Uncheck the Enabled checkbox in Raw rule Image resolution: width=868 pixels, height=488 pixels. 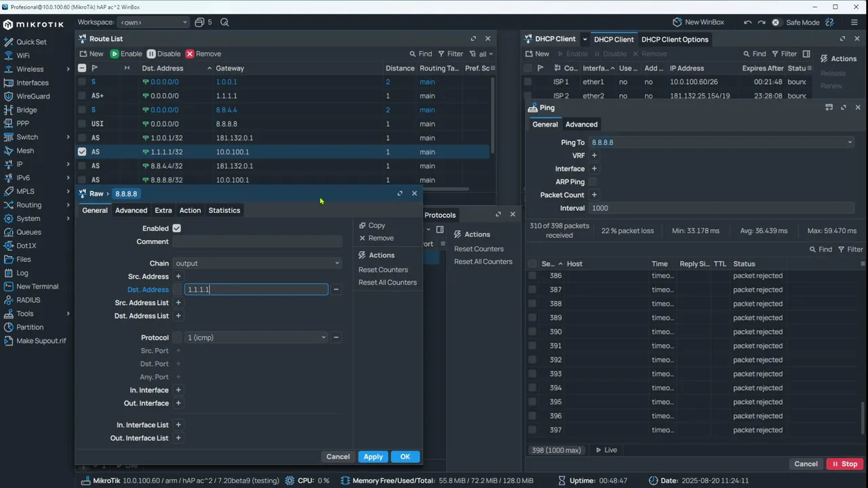[177, 228]
